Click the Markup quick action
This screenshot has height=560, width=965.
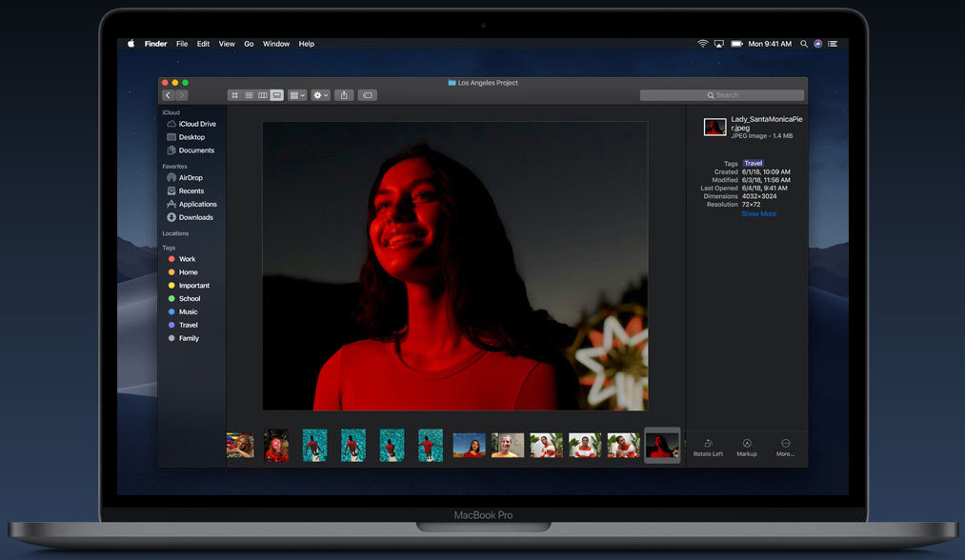coord(747,448)
